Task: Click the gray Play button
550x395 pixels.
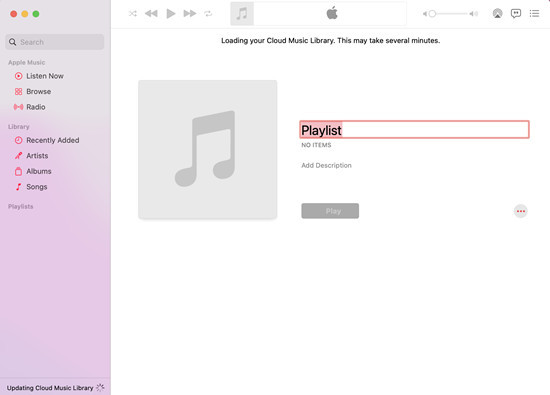Action: [330, 211]
